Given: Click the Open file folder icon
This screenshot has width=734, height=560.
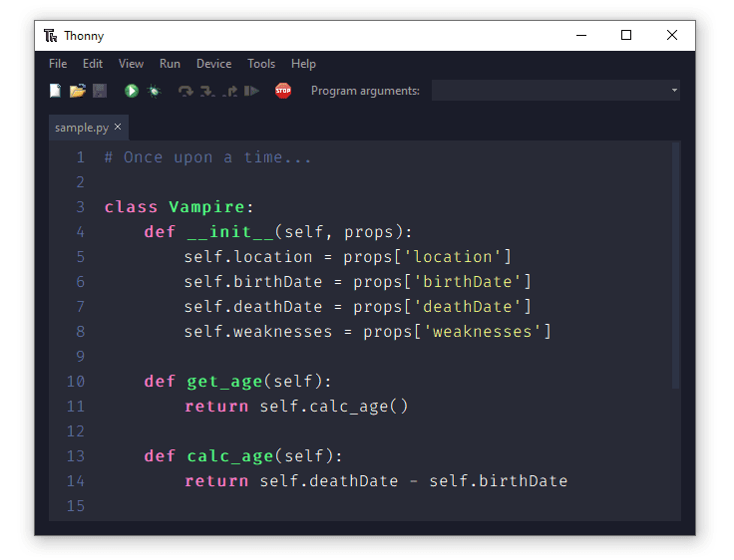Looking at the screenshot, I should pyautogui.click(x=77, y=91).
